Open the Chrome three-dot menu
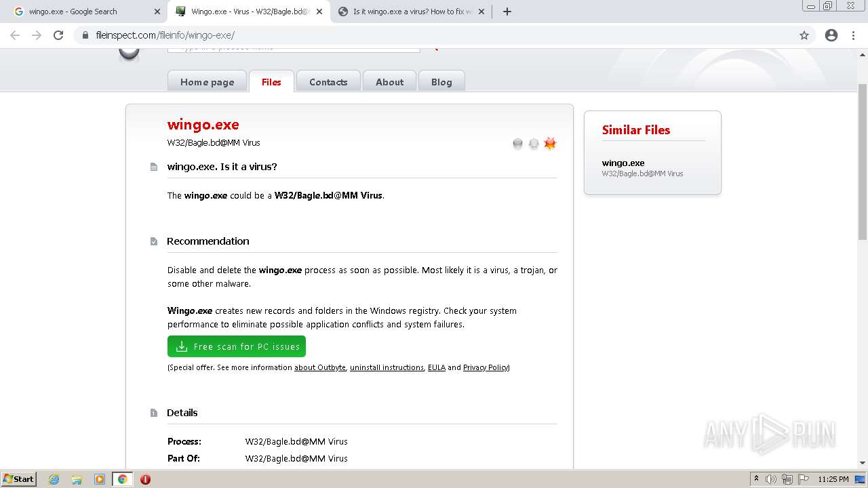868x488 pixels. [854, 35]
